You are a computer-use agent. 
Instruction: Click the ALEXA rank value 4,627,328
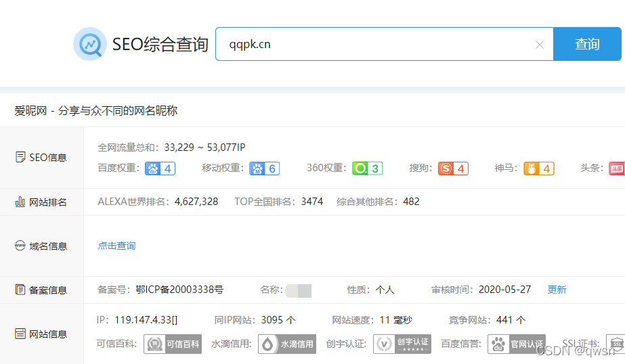pos(196,202)
